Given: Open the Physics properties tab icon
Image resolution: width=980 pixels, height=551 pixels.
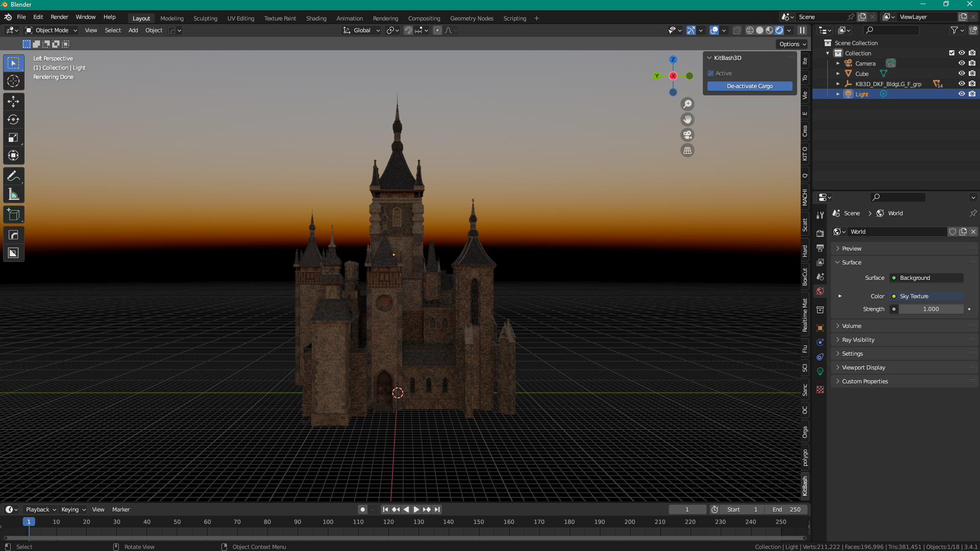Looking at the screenshot, I should (x=820, y=342).
